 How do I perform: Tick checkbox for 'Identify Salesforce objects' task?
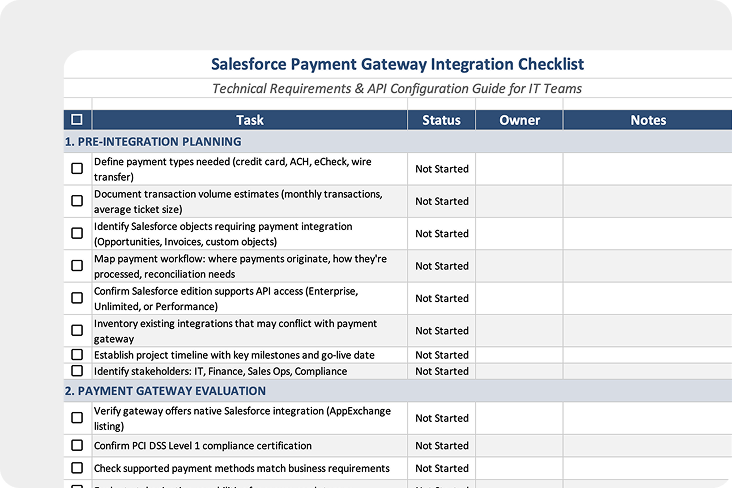[x=77, y=233]
